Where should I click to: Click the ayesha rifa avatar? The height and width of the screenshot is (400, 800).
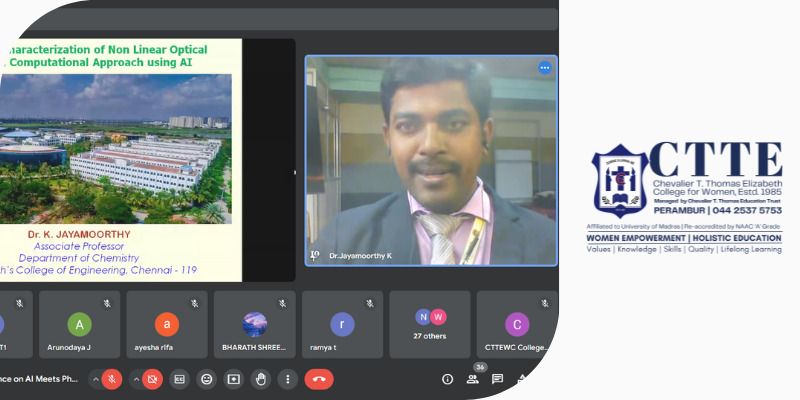click(x=167, y=324)
